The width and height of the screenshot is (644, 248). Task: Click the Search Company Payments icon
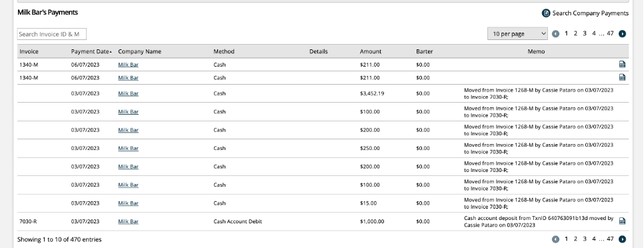click(x=546, y=13)
